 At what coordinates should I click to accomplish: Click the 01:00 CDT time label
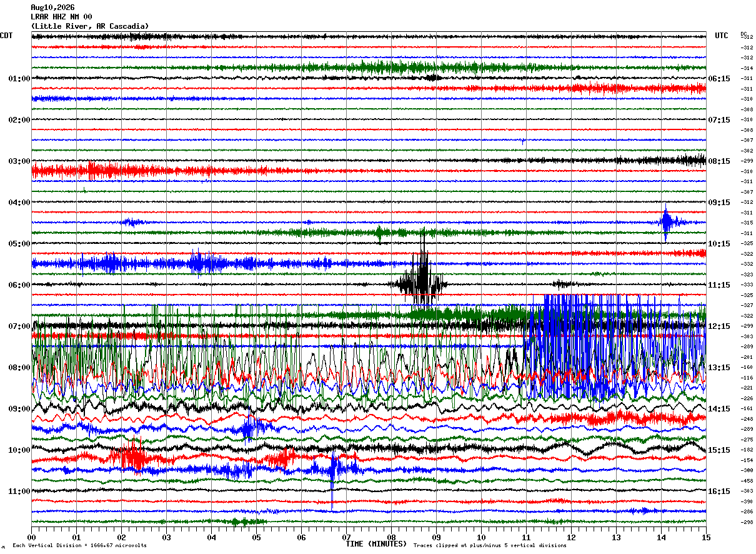19,79
